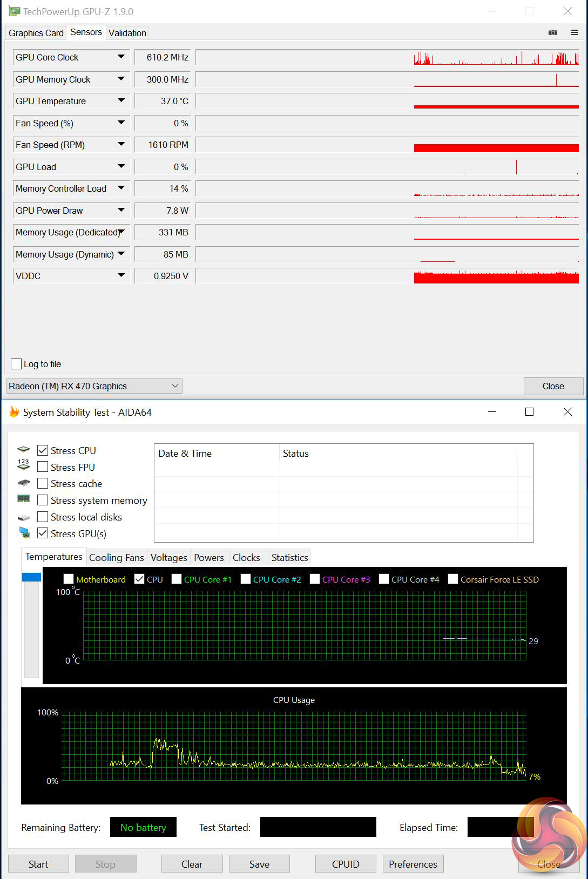Enable Stress local disks checkbox
588x879 pixels.
click(43, 517)
